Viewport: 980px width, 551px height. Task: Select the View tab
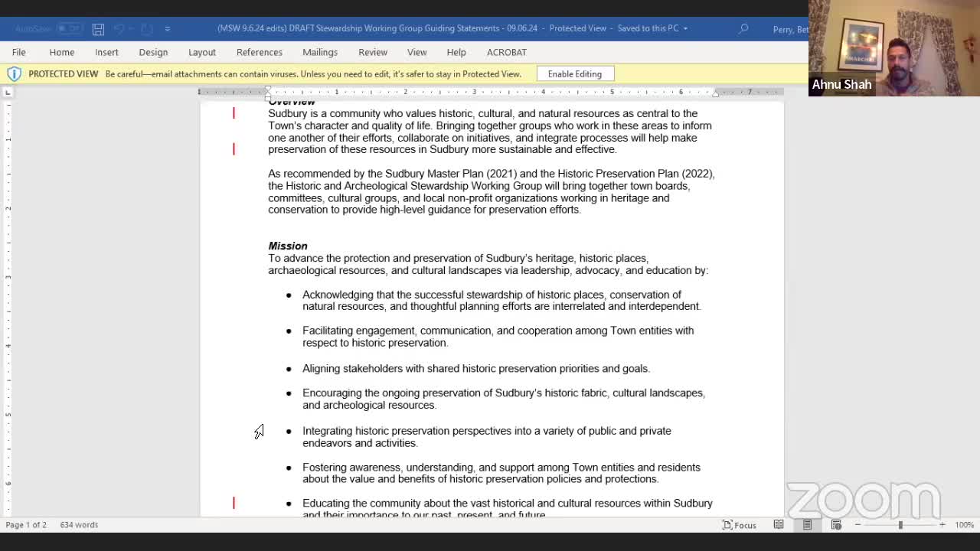tap(417, 52)
